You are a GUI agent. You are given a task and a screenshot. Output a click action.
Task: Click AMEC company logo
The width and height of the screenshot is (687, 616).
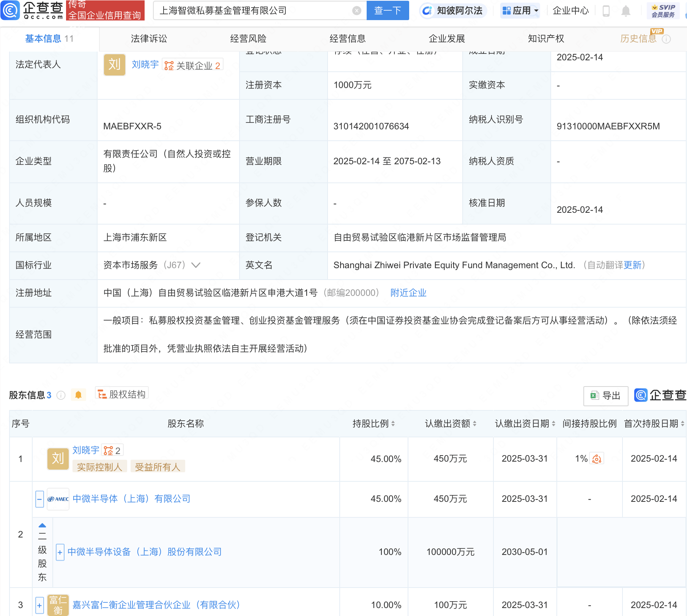58,499
